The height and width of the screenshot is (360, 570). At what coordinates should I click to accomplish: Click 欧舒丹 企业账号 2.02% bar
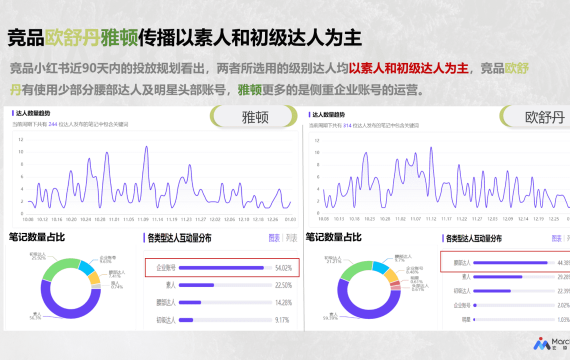pyautogui.click(x=513, y=305)
